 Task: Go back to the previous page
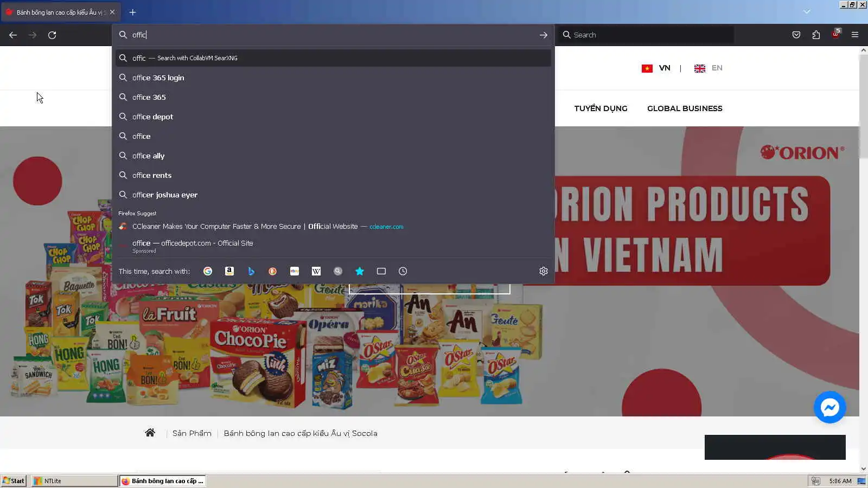point(13,35)
